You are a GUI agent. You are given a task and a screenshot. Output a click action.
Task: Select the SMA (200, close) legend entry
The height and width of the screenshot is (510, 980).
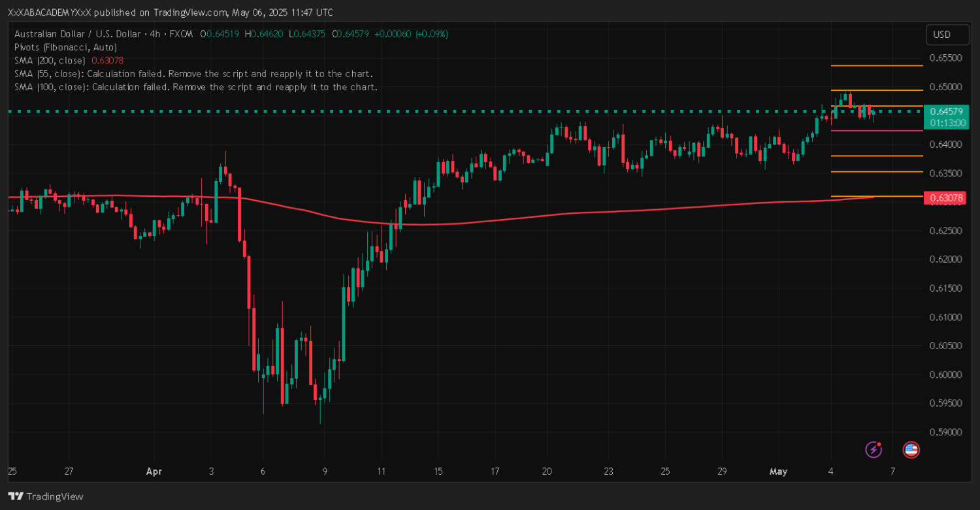[50, 60]
